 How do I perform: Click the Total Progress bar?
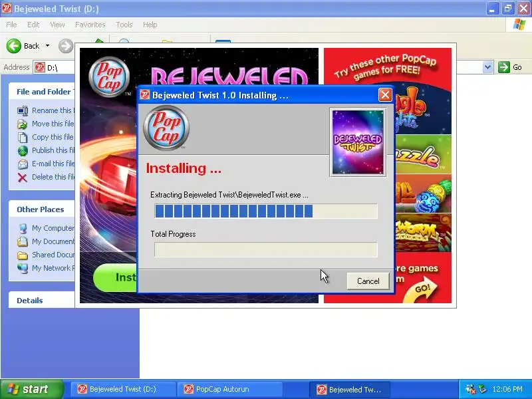[265, 250]
